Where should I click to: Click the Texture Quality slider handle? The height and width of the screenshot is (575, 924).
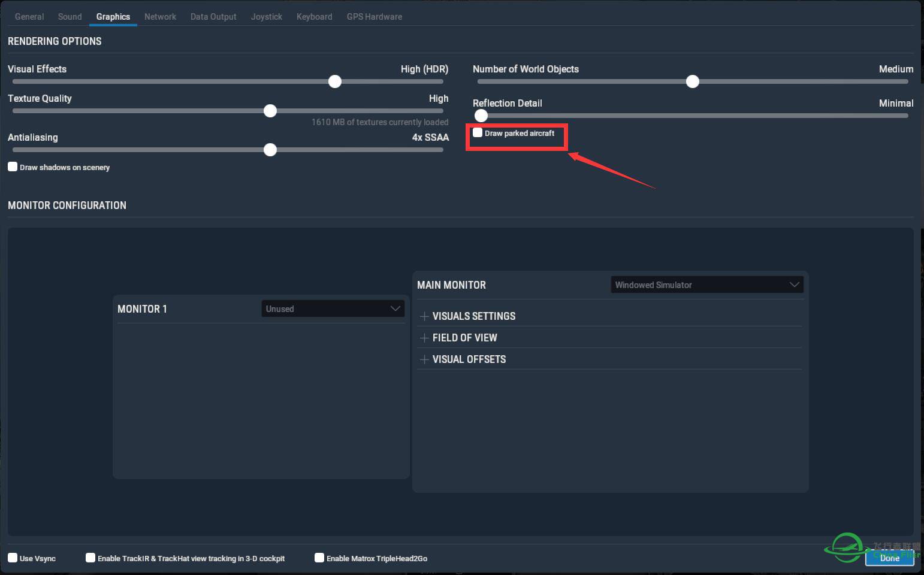270,111
